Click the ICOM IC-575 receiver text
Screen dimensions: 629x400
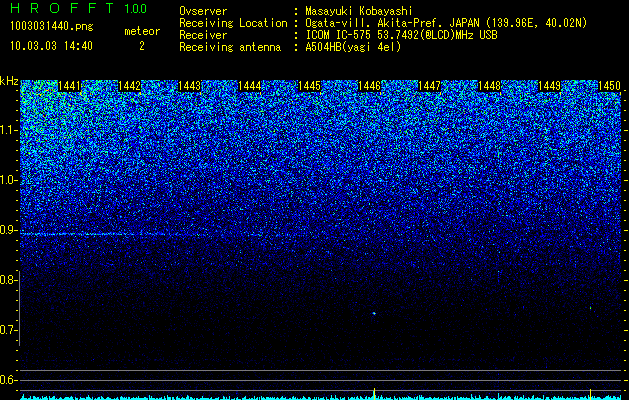401,35
